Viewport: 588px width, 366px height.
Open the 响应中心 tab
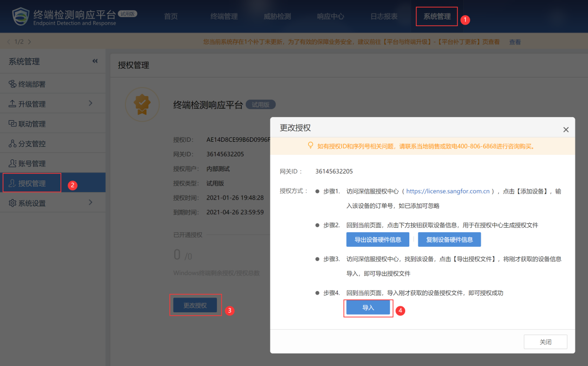[330, 17]
